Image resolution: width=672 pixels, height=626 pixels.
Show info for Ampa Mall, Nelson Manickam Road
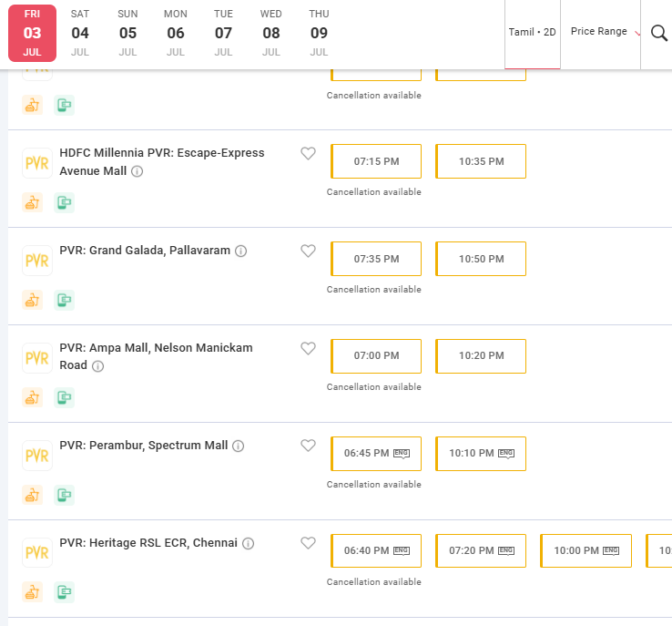97,366
